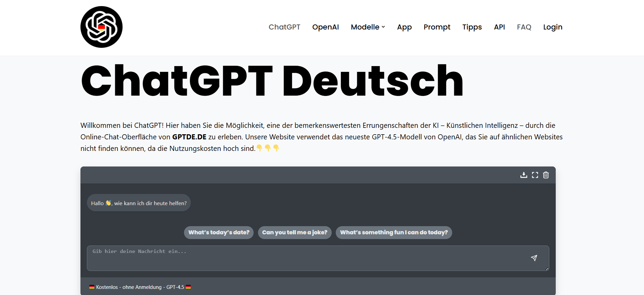
Task: Expand chat window to fullscreen
Action: [535, 175]
